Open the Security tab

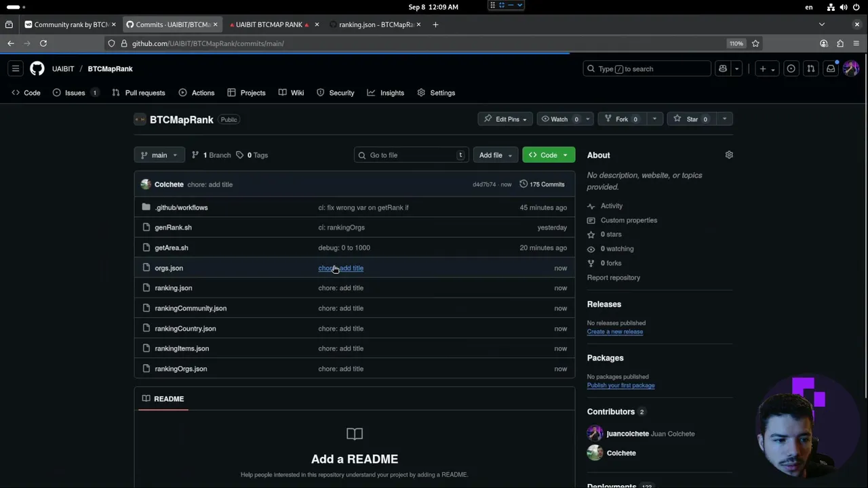pyautogui.click(x=335, y=93)
